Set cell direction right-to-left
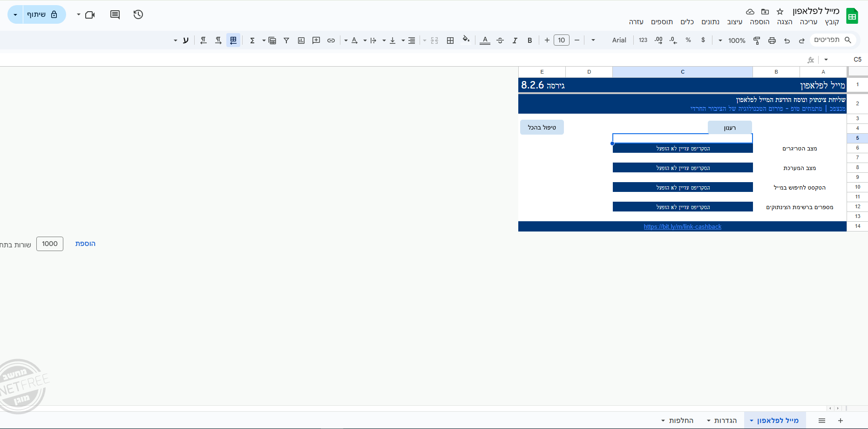868x429 pixels. (x=203, y=41)
